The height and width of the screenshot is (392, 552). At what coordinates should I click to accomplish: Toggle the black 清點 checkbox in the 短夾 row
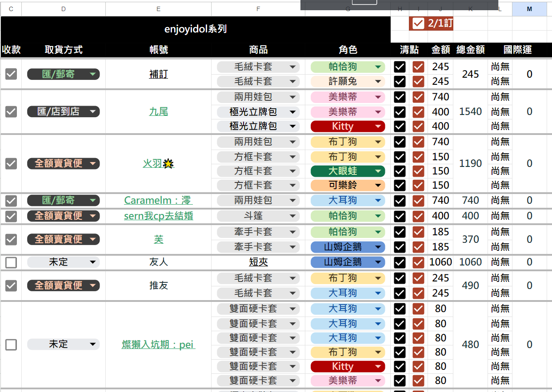pyautogui.click(x=400, y=262)
